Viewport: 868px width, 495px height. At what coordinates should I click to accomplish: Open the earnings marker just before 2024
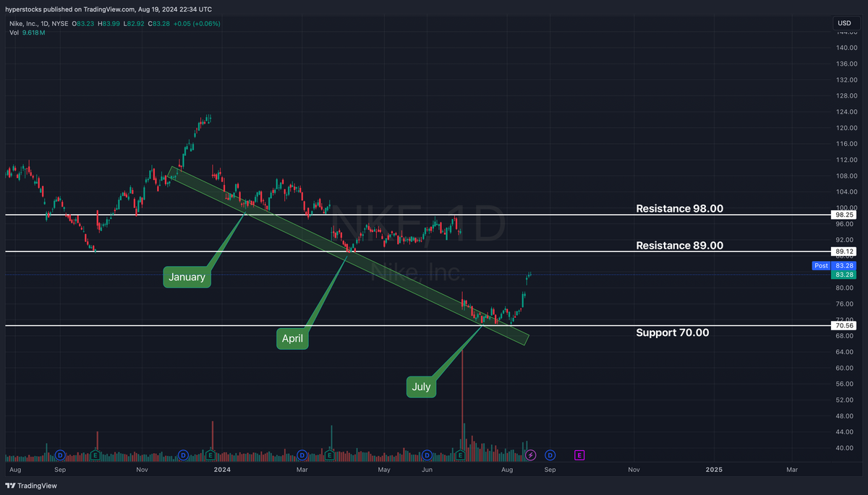[x=210, y=455]
